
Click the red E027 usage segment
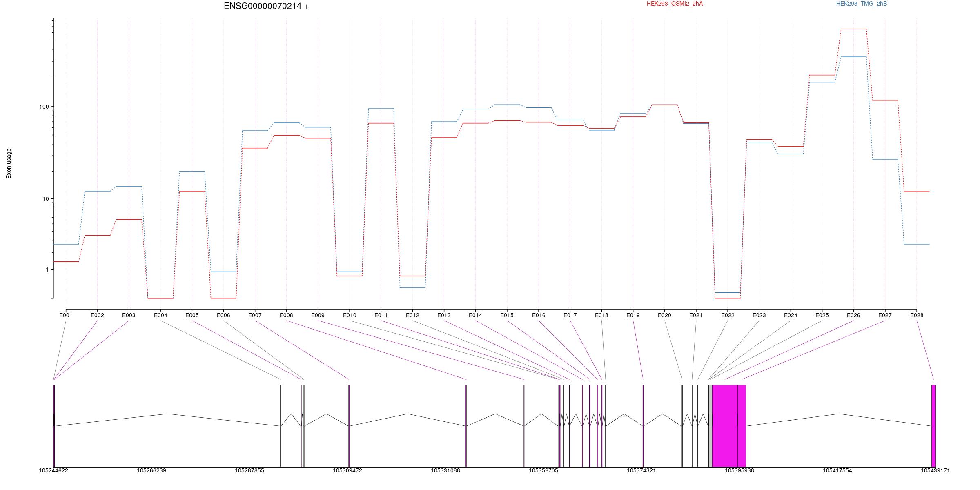click(885, 100)
